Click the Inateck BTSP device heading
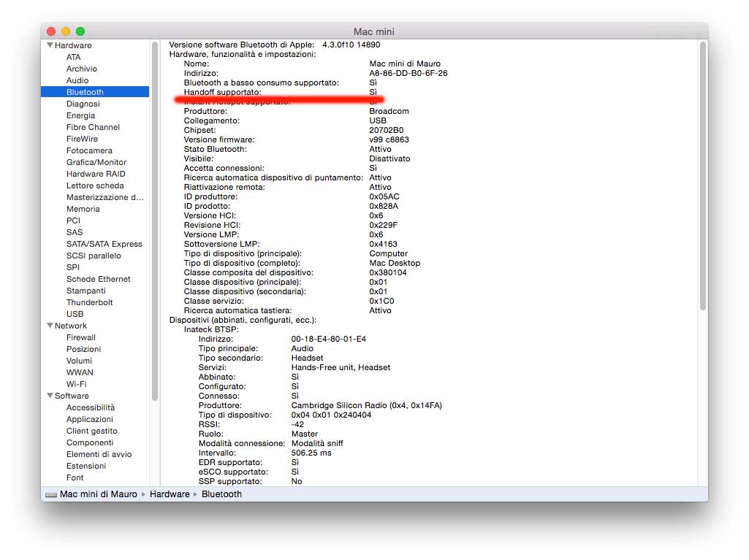This screenshot has width=749, height=560. coord(211,329)
